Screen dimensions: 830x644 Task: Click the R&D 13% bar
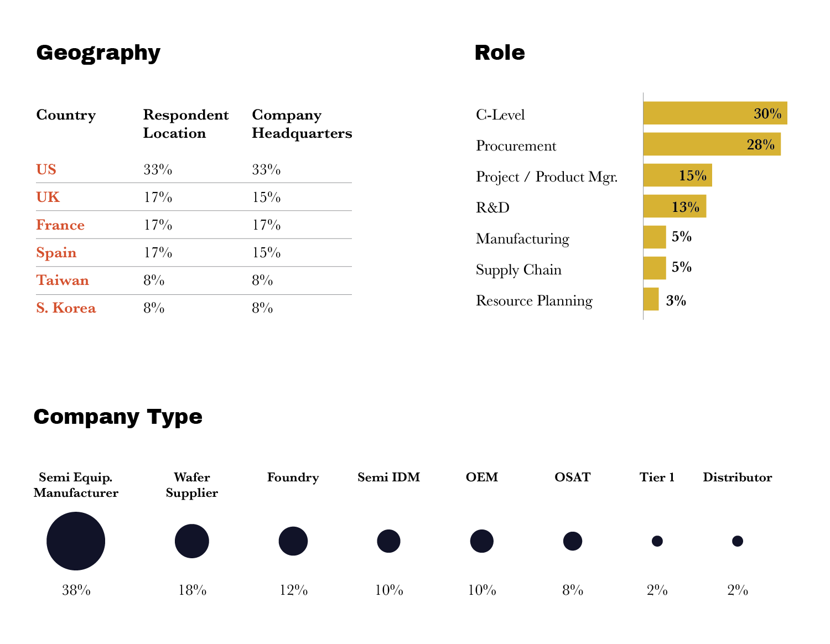click(674, 206)
